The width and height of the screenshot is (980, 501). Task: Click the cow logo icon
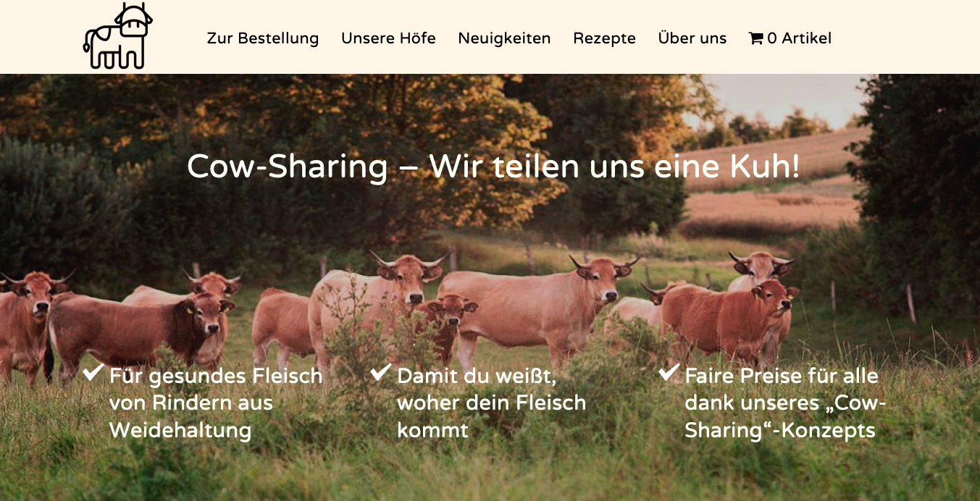[x=117, y=36]
